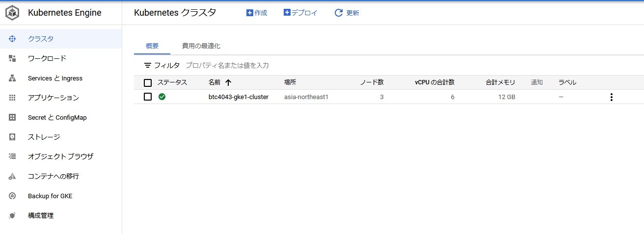Click the ワークロード sidebar icon
The height and width of the screenshot is (234, 644).
(x=13, y=58)
